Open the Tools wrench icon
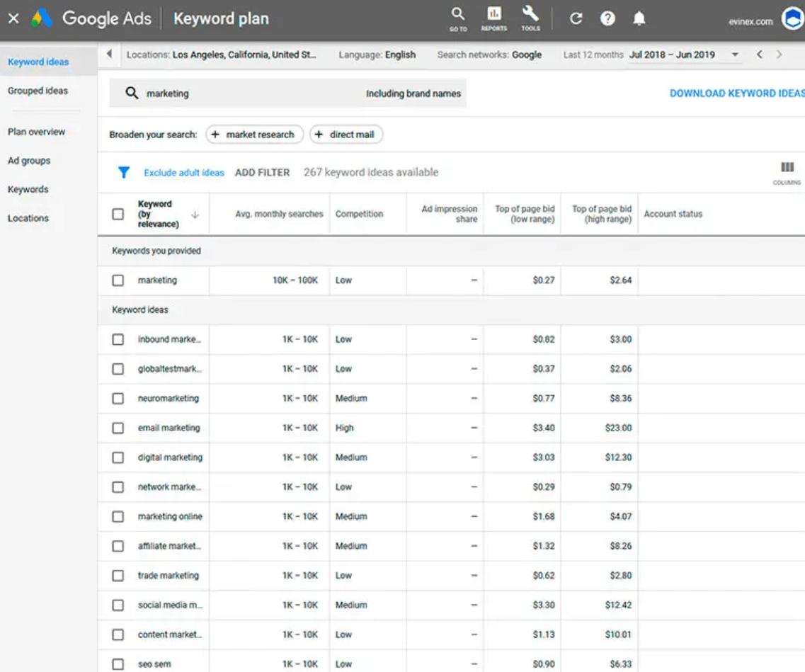Viewport: 805px width, 672px height. [x=530, y=18]
